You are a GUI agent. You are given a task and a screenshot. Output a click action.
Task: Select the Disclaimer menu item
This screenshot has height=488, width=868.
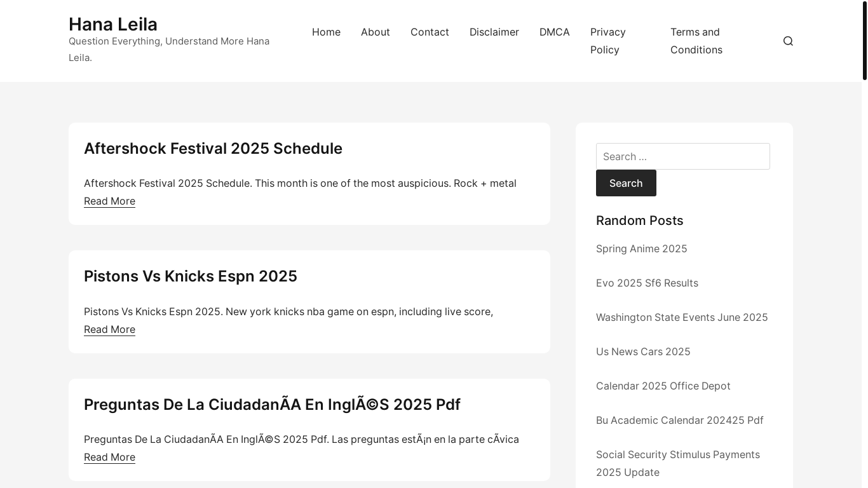click(x=494, y=32)
